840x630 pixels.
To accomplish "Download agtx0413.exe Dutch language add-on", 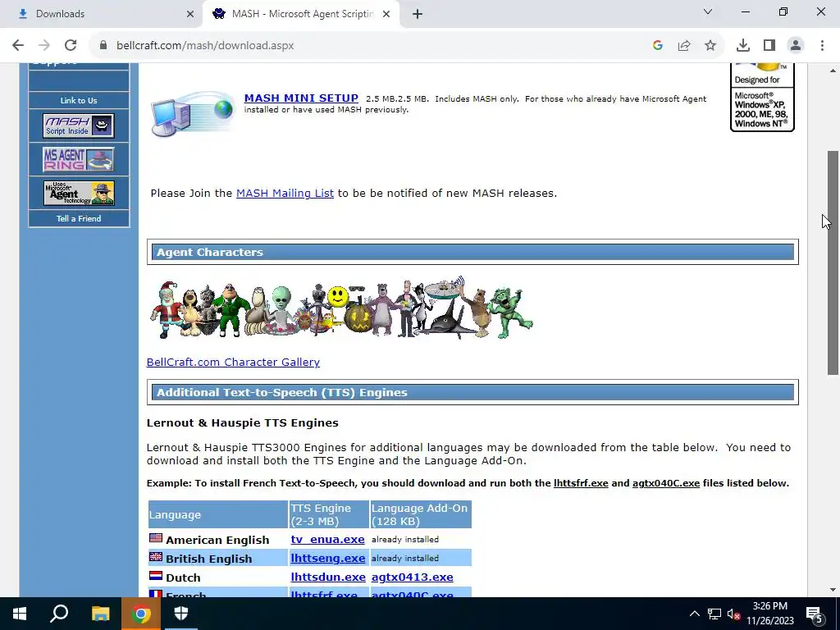I will click(412, 577).
